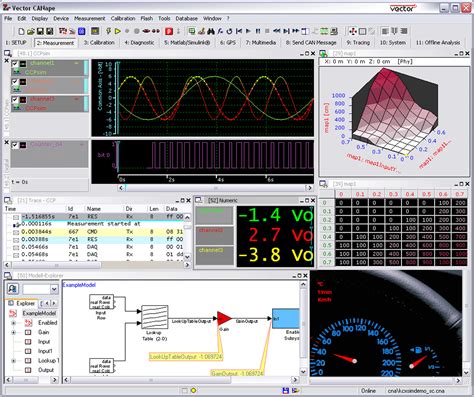This screenshot has width=474, height=397.
Task: Switch to the 11: Offline Analysis tab
Action: (438, 43)
